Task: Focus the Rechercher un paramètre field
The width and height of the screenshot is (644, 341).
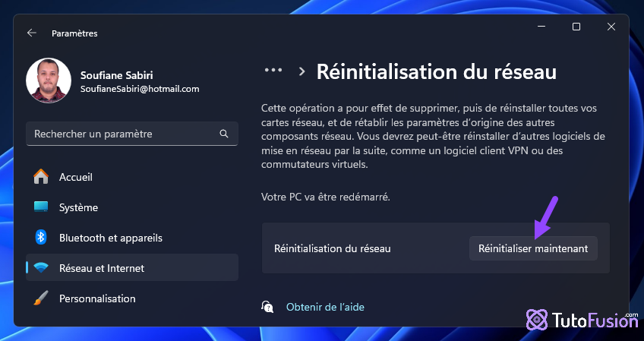Action: pyautogui.click(x=132, y=134)
